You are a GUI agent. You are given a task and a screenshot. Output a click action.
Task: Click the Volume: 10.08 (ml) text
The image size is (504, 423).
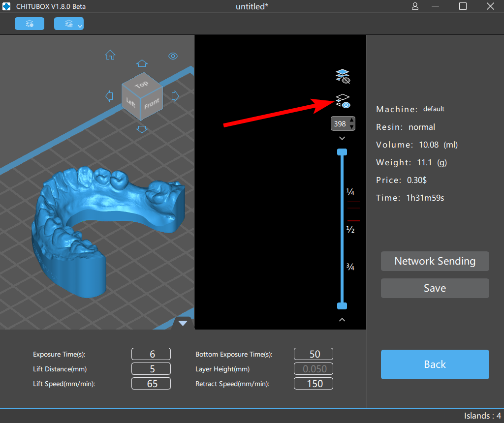[x=417, y=145]
